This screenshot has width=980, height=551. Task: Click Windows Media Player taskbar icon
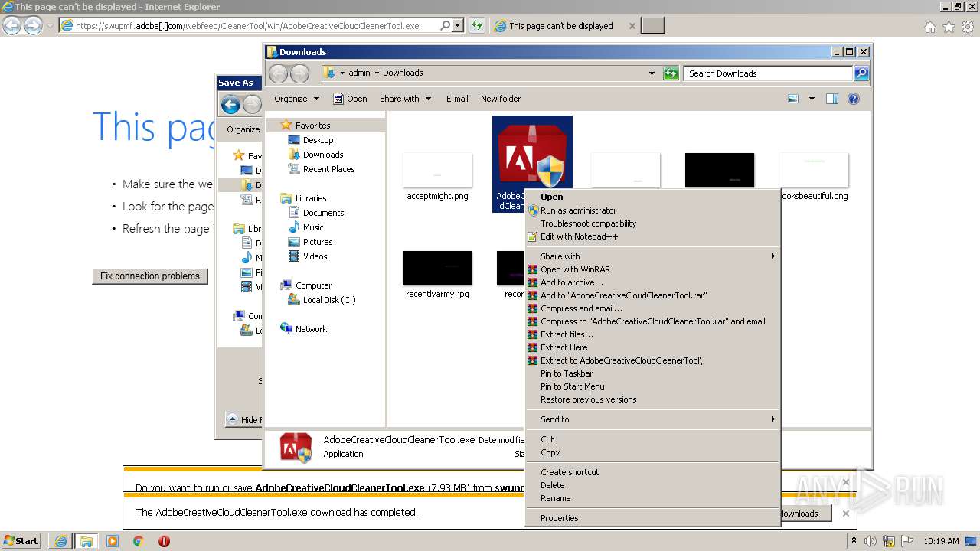click(113, 541)
